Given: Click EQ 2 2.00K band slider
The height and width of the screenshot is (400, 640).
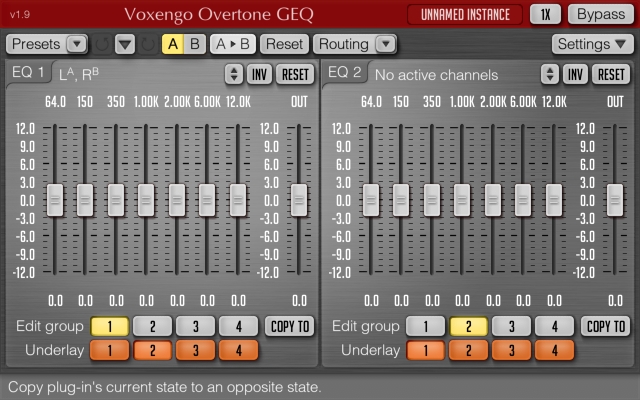Looking at the screenshot, I should pos(493,200).
